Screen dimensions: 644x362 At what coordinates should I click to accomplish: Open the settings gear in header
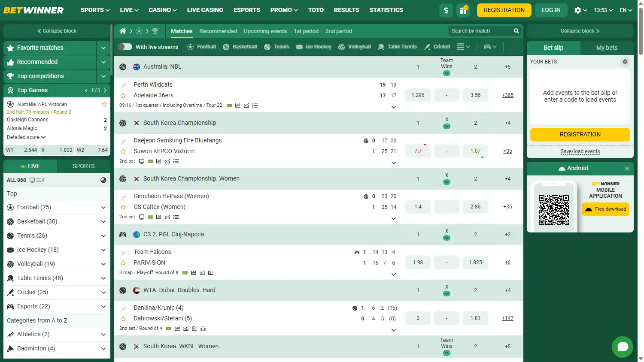577,10
